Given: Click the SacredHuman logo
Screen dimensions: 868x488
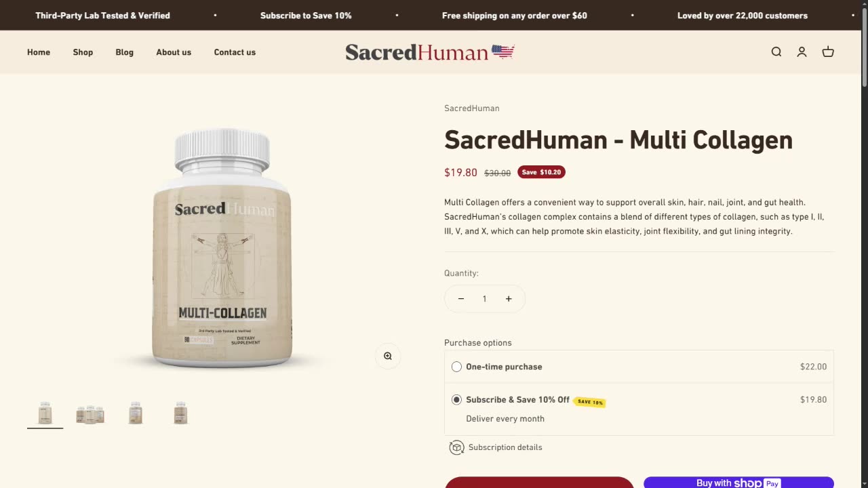Looking at the screenshot, I should tap(430, 52).
